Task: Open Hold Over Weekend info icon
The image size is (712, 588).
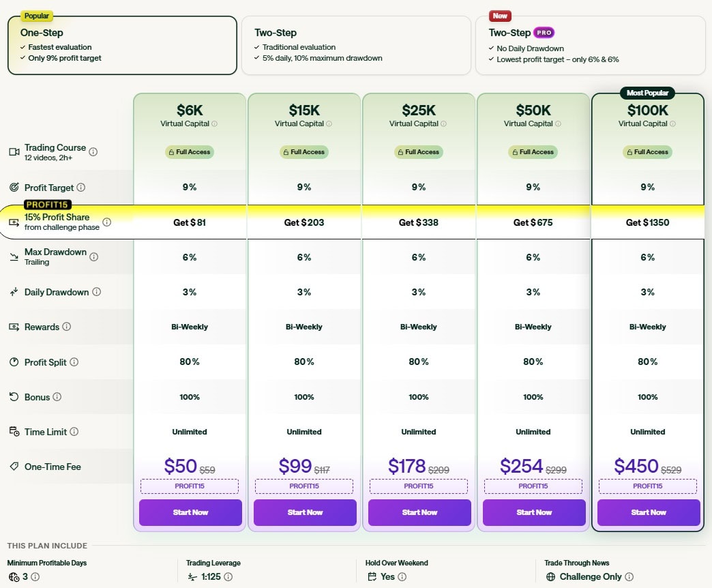Action: (x=402, y=576)
